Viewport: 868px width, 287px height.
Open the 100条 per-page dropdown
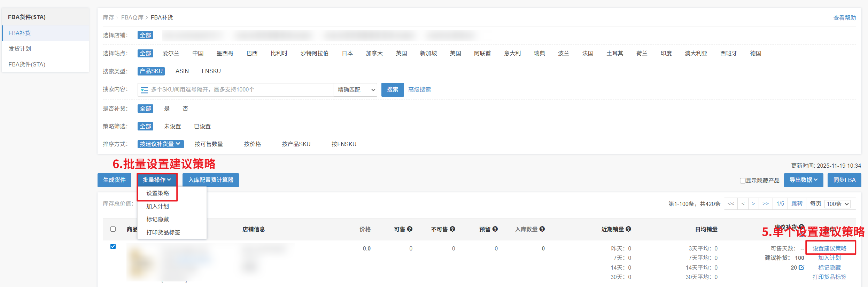pos(838,204)
